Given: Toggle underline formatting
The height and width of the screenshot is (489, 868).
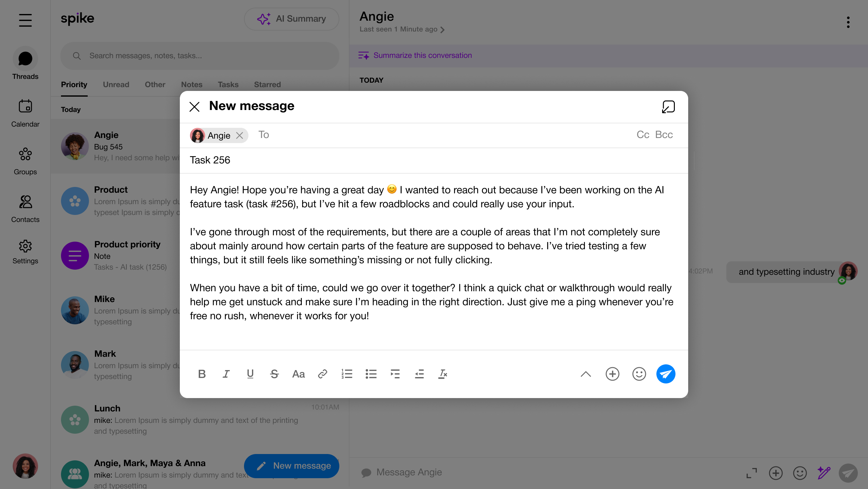Looking at the screenshot, I should coord(250,374).
